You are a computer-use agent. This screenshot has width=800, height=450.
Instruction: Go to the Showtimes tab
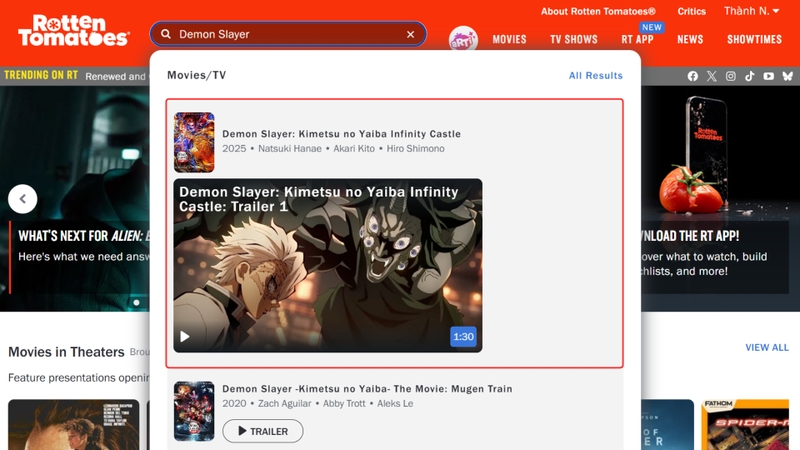point(754,40)
